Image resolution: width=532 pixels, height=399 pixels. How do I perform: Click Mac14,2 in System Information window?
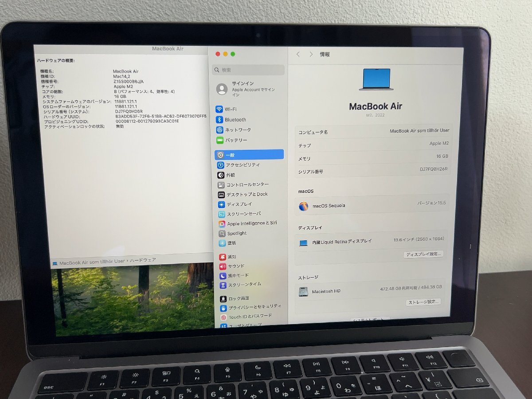click(122, 76)
